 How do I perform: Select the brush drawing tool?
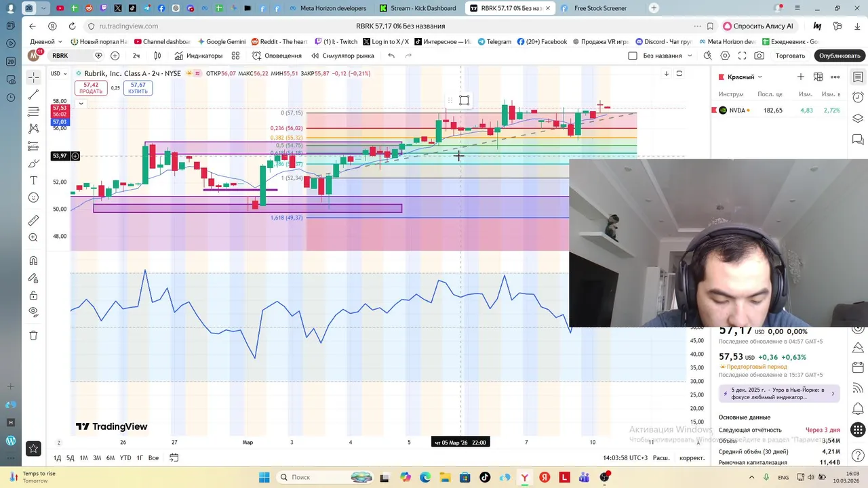coord(33,163)
